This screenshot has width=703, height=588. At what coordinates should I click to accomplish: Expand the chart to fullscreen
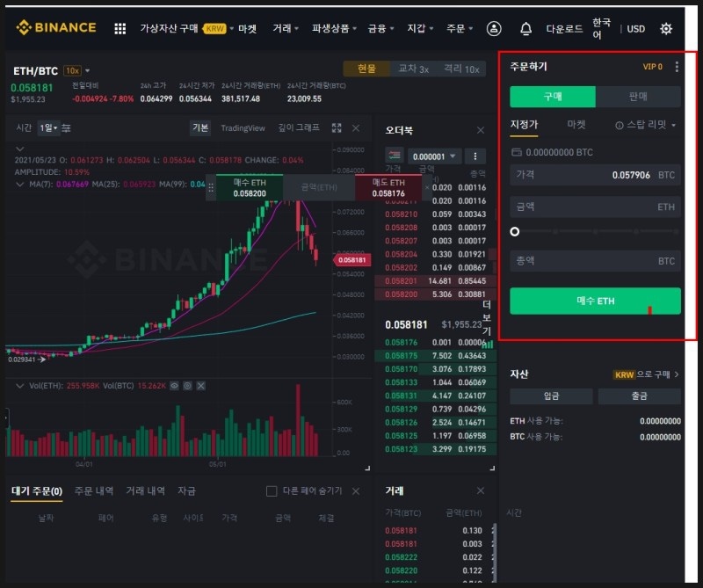(337, 128)
